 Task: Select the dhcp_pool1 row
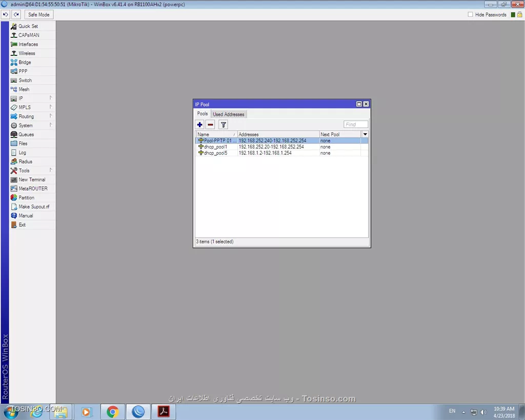click(281, 147)
